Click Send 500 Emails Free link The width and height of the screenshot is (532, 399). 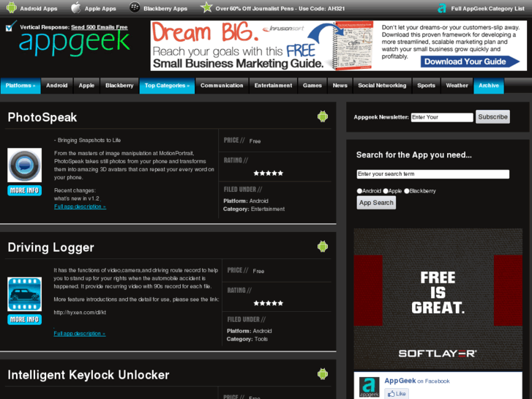[99, 27]
